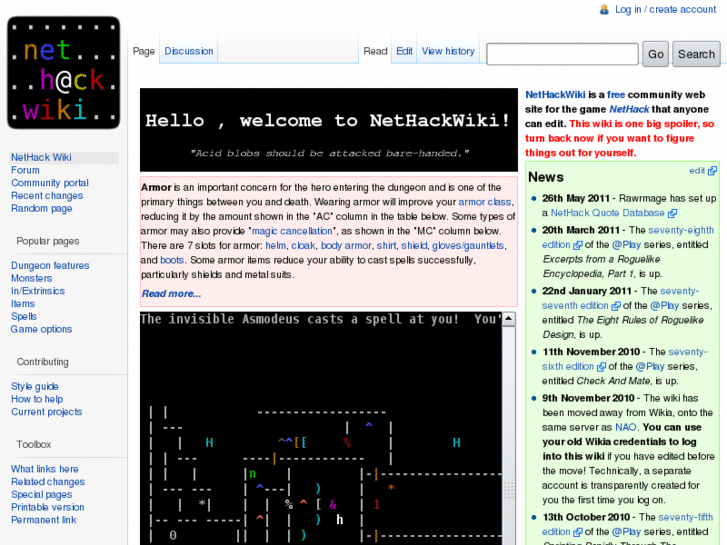Open the Edit tab

pyautogui.click(x=404, y=51)
